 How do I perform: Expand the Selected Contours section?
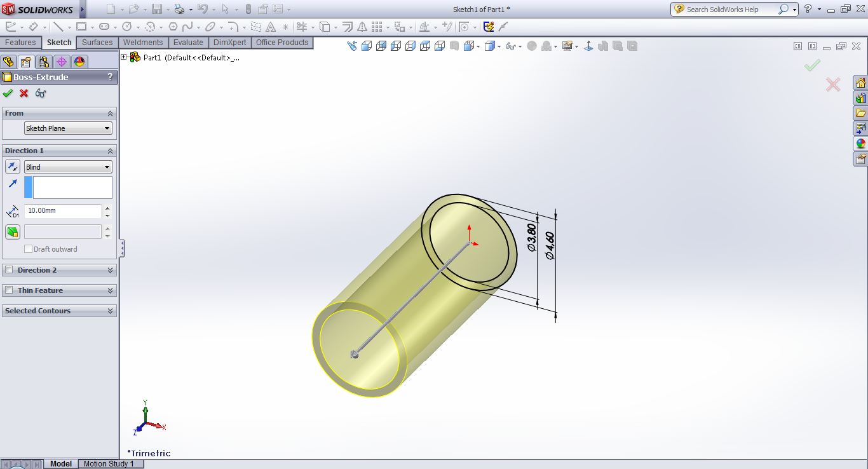111,311
